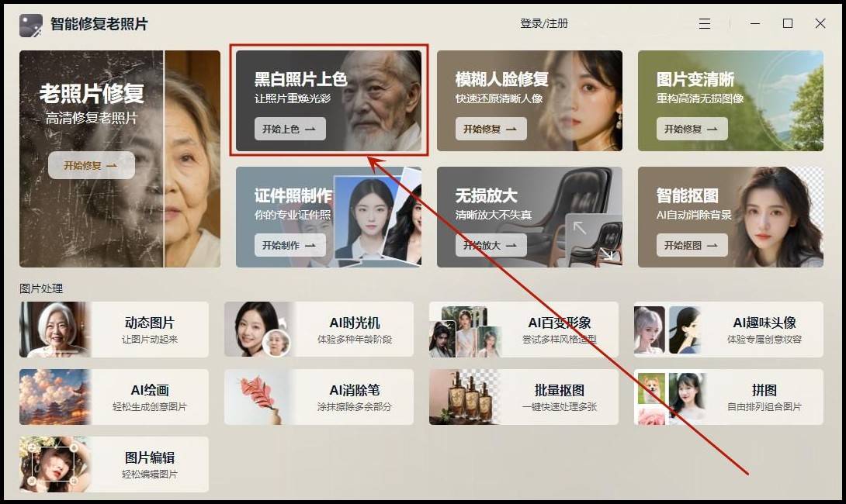
Task: Select the AI时光机 tool icon
Action: (260, 330)
